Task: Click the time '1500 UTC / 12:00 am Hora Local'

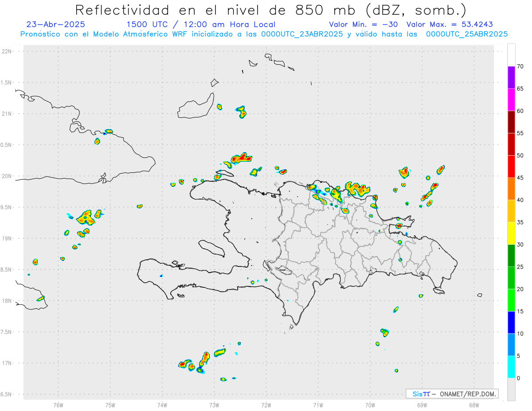Action: 201,25
